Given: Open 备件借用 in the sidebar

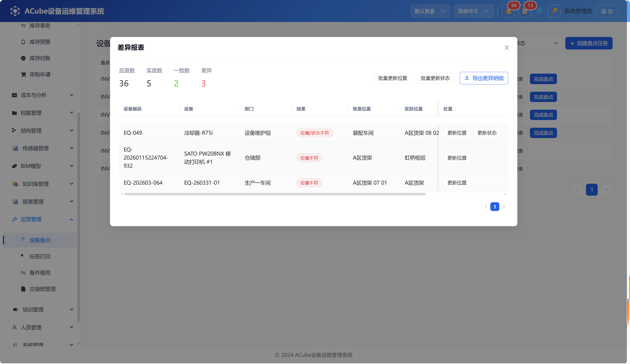Looking at the screenshot, I should [x=40, y=273].
